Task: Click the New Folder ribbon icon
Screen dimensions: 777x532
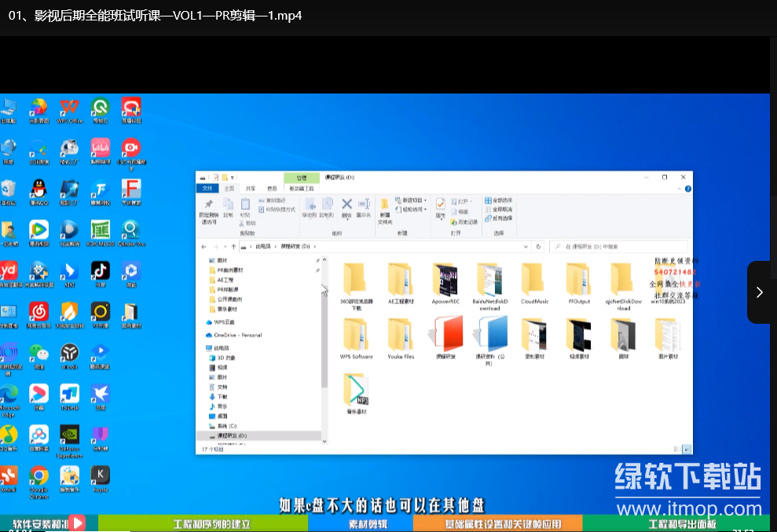Action: [384, 211]
